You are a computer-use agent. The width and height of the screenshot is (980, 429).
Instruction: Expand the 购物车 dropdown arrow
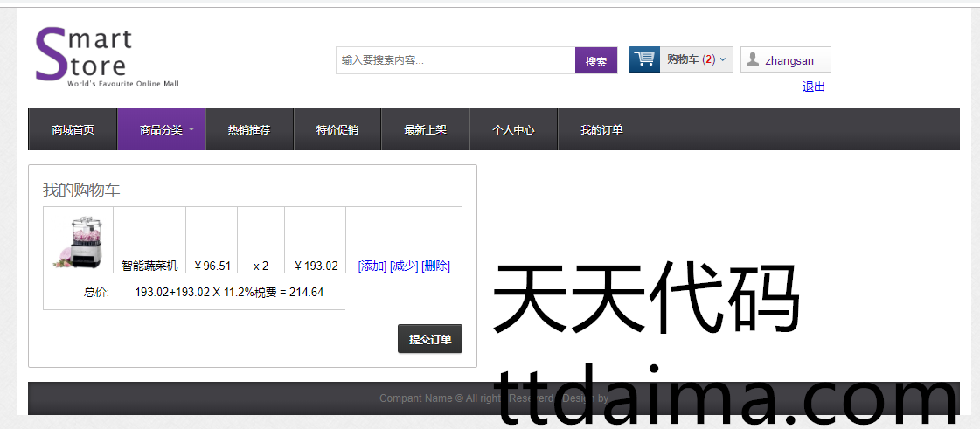722,60
